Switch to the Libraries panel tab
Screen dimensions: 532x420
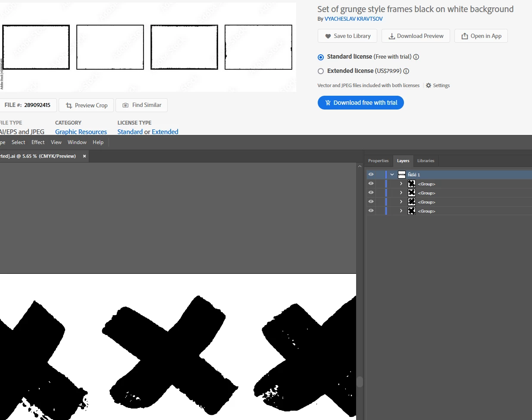click(x=426, y=161)
